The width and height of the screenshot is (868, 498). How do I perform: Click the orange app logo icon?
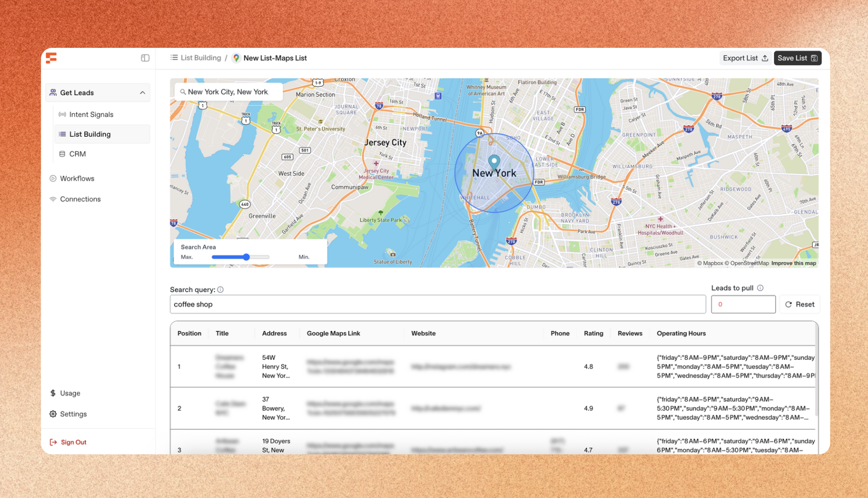click(51, 58)
